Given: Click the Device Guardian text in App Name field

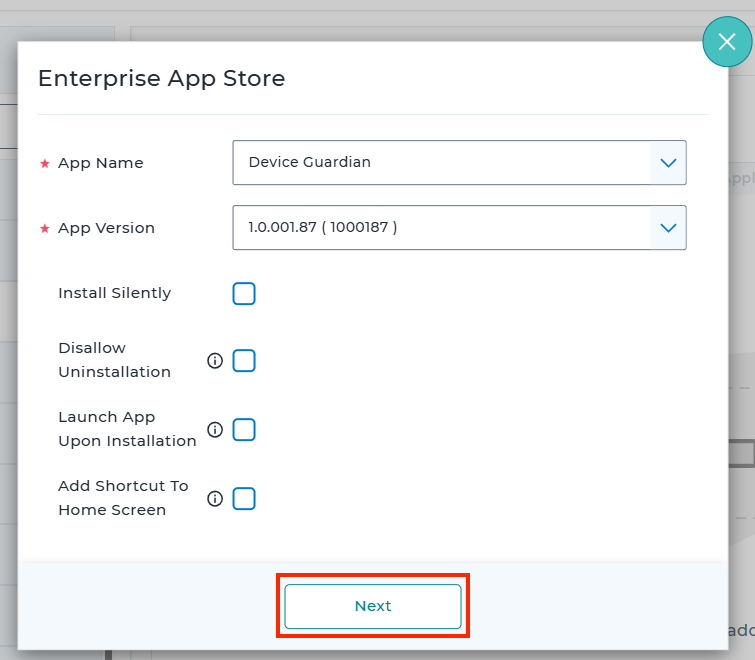Looking at the screenshot, I should pos(310,162).
